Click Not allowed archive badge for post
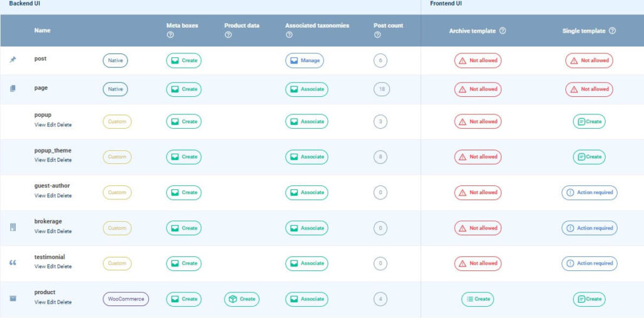This screenshot has height=318, width=644. pyautogui.click(x=478, y=60)
